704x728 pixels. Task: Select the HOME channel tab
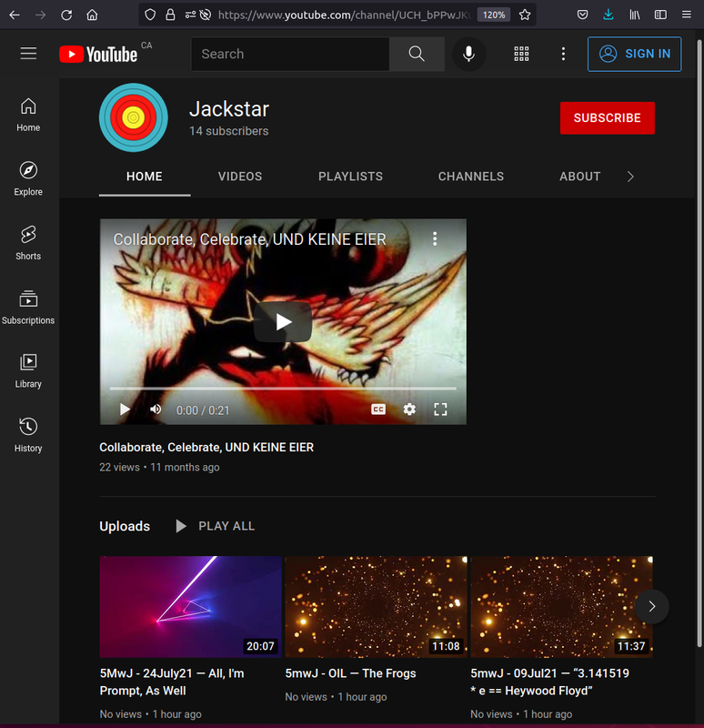[145, 177]
